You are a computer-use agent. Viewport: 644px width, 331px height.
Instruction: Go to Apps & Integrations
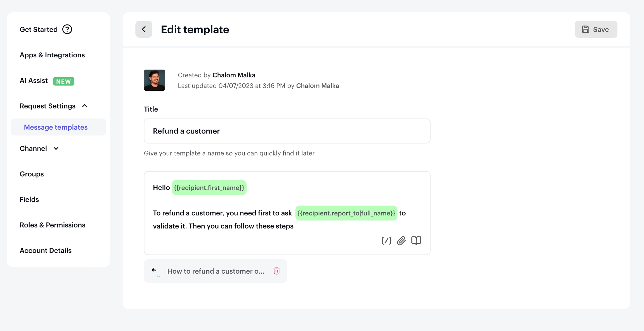point(52,55)
